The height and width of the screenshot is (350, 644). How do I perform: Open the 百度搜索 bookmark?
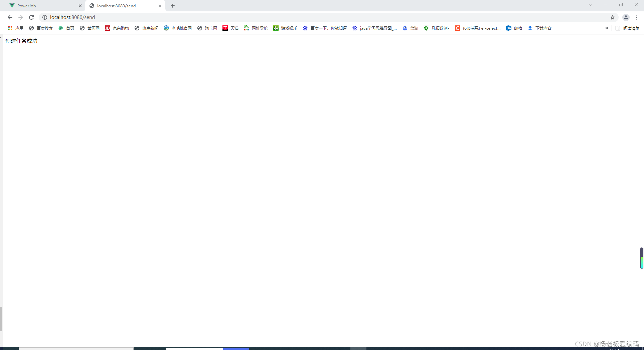point(41,28)
